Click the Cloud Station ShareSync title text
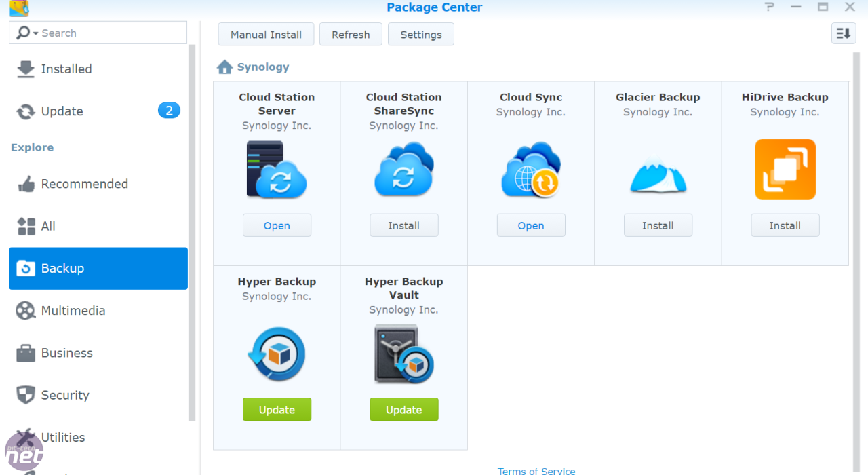868x475 pixels. point(404,104)
